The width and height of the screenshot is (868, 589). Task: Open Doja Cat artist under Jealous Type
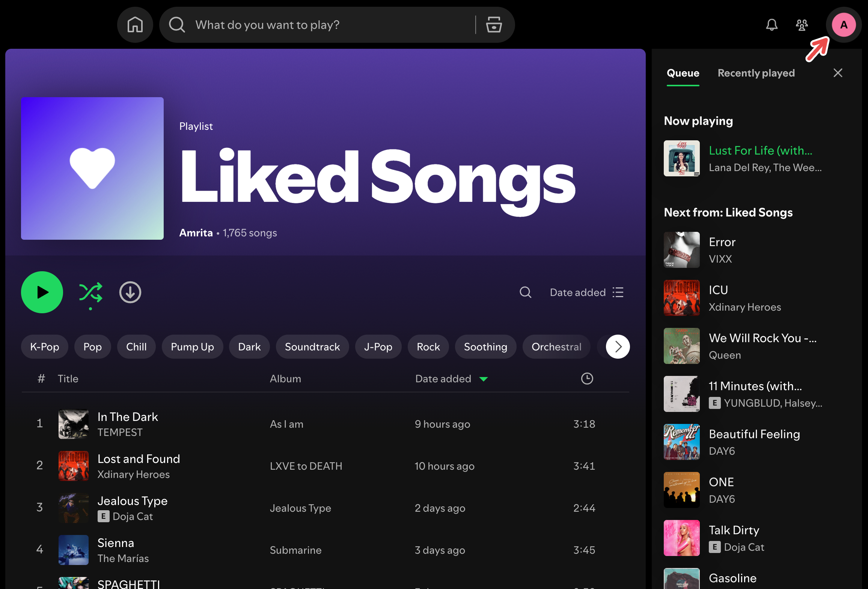click(133, 516)
